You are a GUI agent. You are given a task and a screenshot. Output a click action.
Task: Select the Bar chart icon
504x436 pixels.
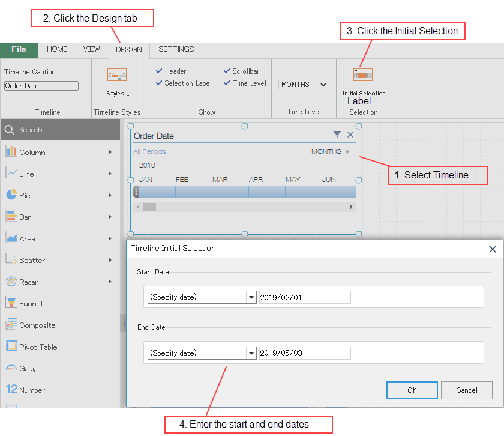11,216
